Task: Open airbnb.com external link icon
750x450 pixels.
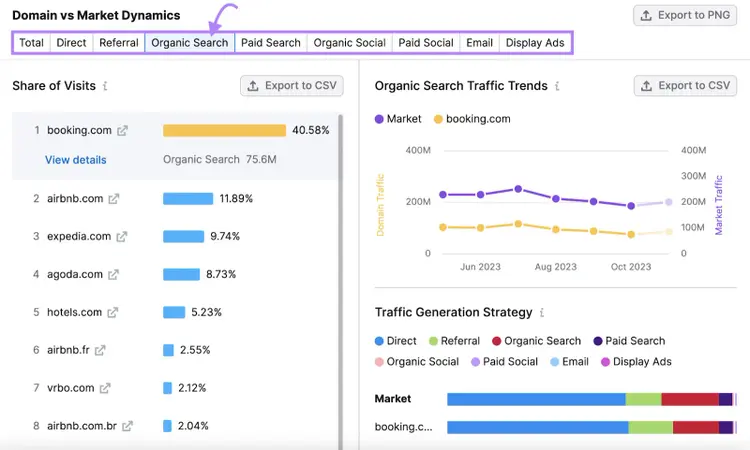Action: pos(114,198)
